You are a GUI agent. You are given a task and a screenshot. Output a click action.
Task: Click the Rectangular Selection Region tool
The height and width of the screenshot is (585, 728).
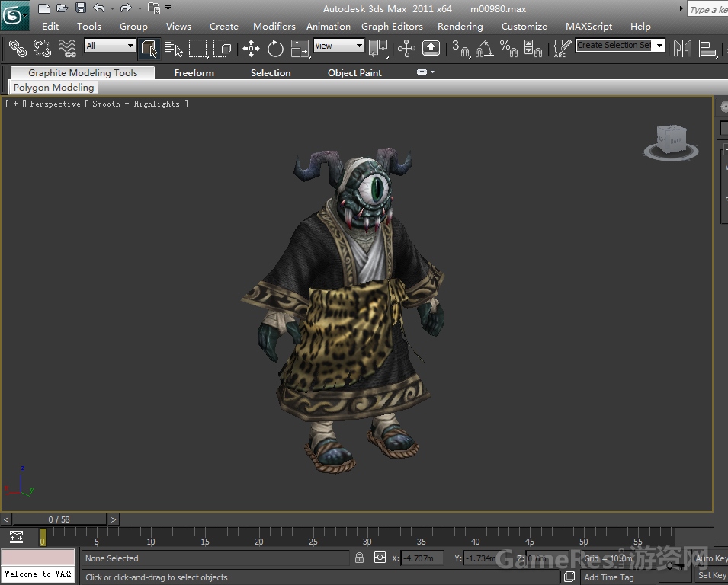198,48
